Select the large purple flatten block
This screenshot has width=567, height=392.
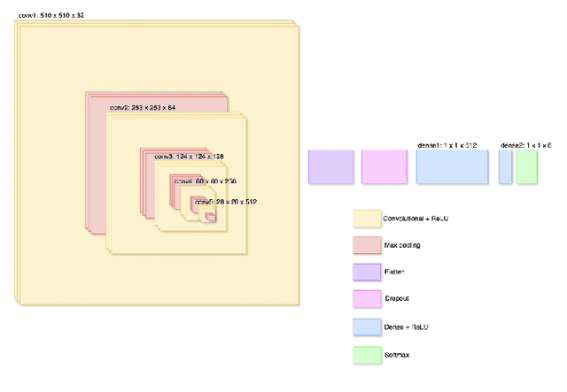click(330, 166)
